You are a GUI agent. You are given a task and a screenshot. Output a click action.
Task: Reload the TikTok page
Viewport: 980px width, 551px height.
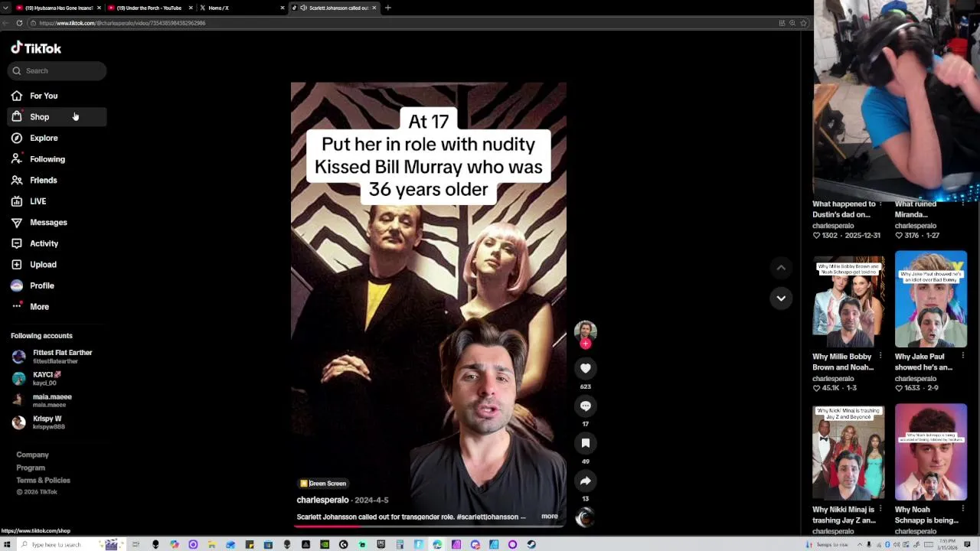coord(19,23)
